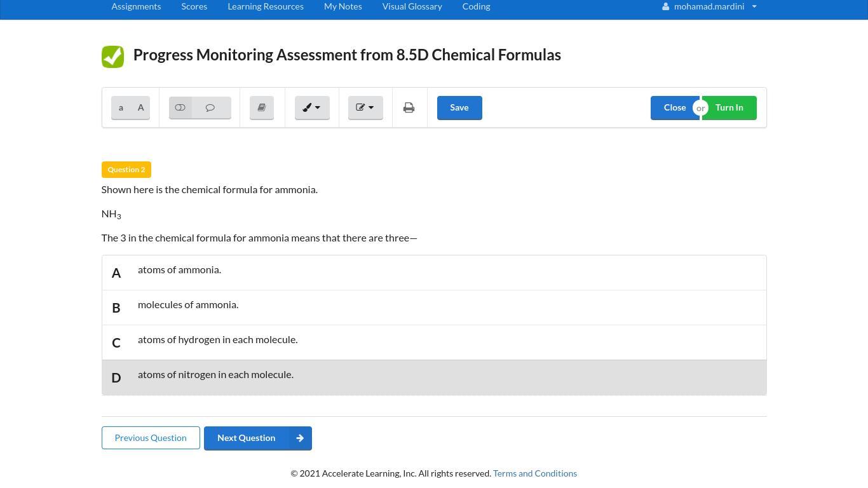Click the green checkmark assessment icon

tap(112, 57)
